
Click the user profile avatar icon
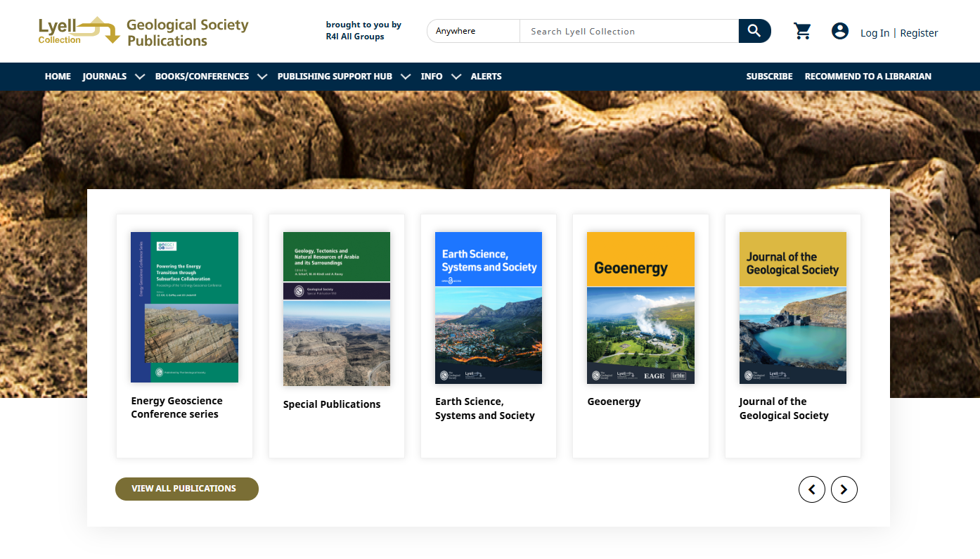840,31
